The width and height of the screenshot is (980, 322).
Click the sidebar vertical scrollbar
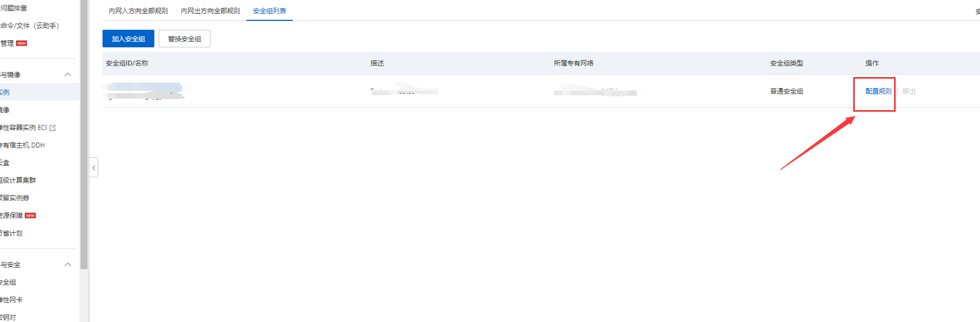84,135
